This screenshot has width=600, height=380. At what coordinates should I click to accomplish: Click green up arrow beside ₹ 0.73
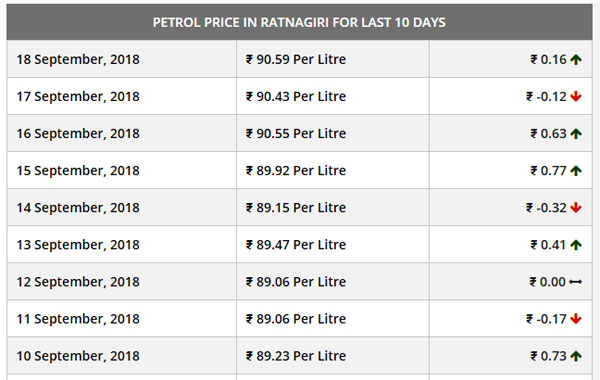click(576, 356)
